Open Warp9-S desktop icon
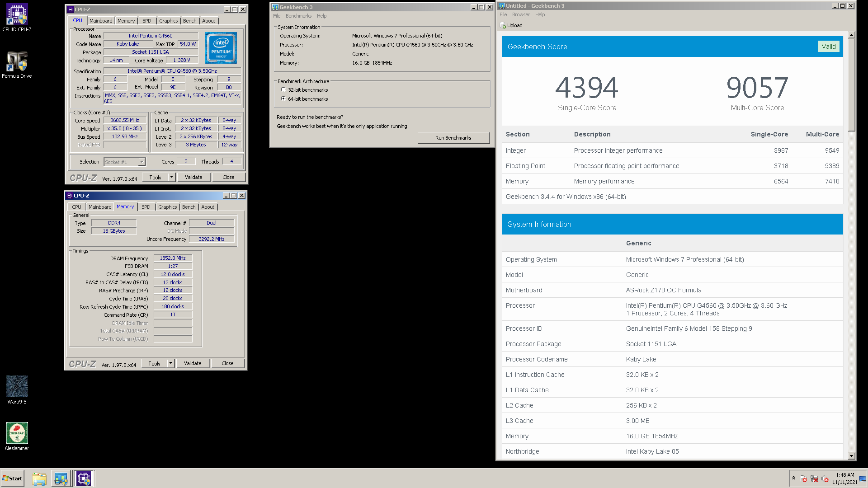 pyautogui.click(x=17, y=390)
